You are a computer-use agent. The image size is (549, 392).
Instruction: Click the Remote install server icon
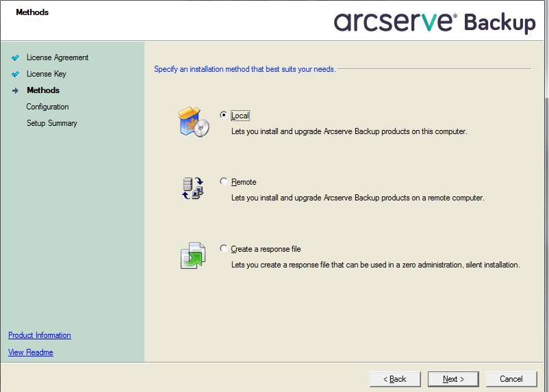pyautogui.click(x=192, y=188)
